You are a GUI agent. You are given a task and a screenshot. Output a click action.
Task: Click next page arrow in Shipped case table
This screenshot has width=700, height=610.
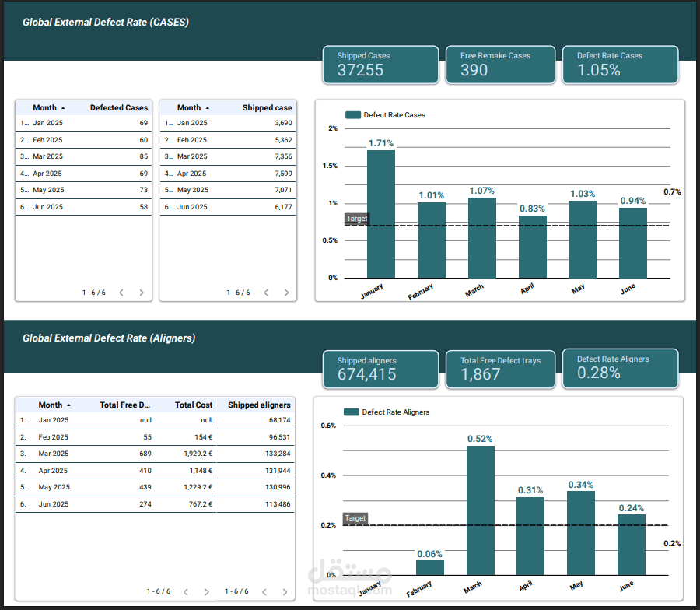[286, 293]
